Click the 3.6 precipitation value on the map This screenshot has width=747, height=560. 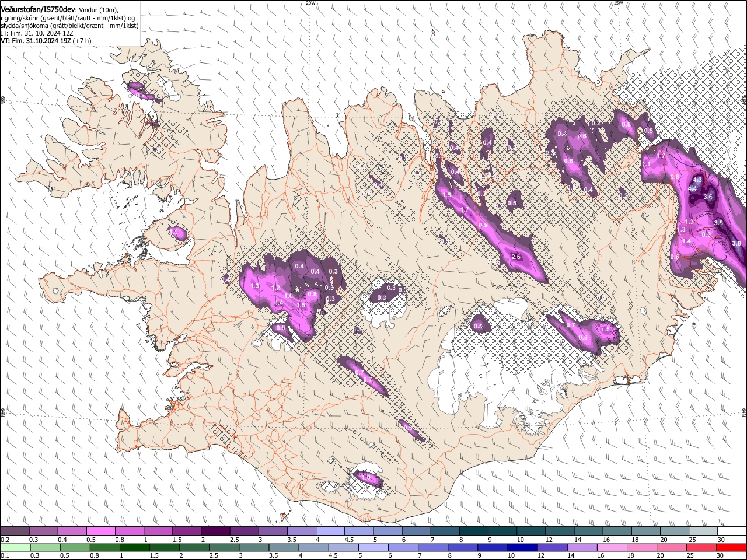[708, 197]
